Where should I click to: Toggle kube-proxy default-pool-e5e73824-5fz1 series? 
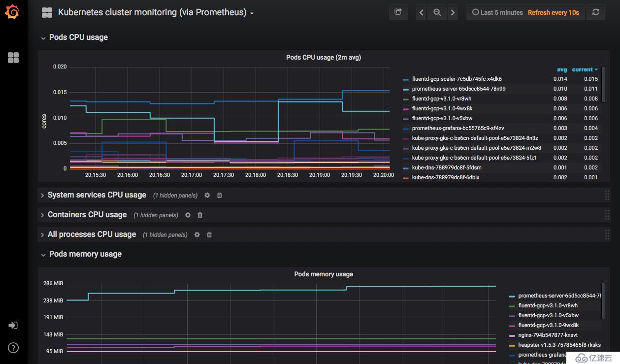(x=474, y=158)
